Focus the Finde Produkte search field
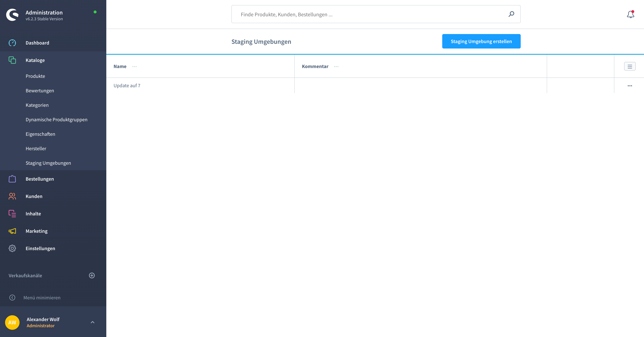 coord(376,14)
